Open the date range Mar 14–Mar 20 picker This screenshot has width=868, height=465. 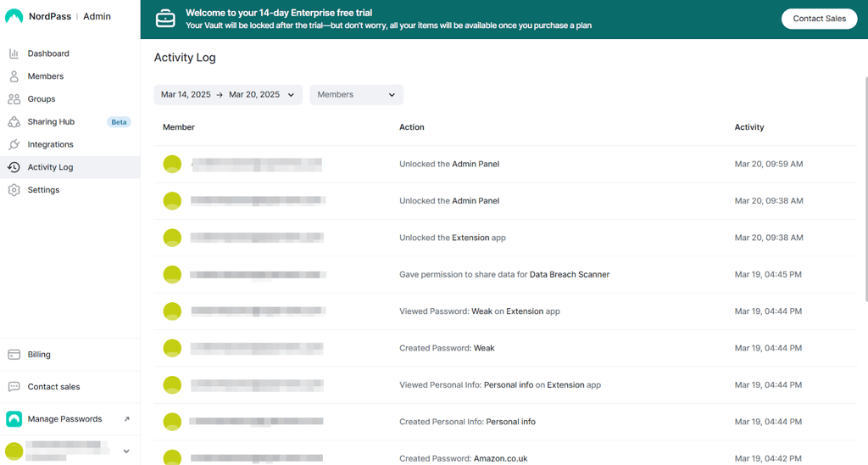pos(228,95)
